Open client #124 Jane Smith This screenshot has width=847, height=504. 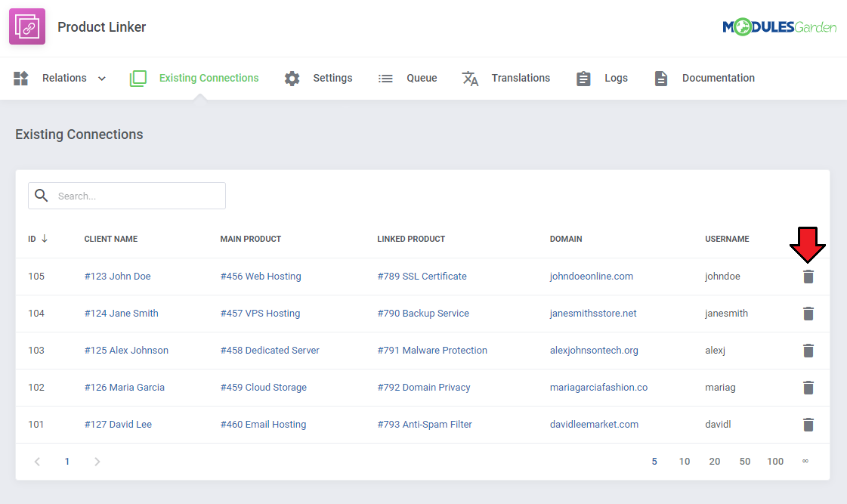(x=121, y=314)
